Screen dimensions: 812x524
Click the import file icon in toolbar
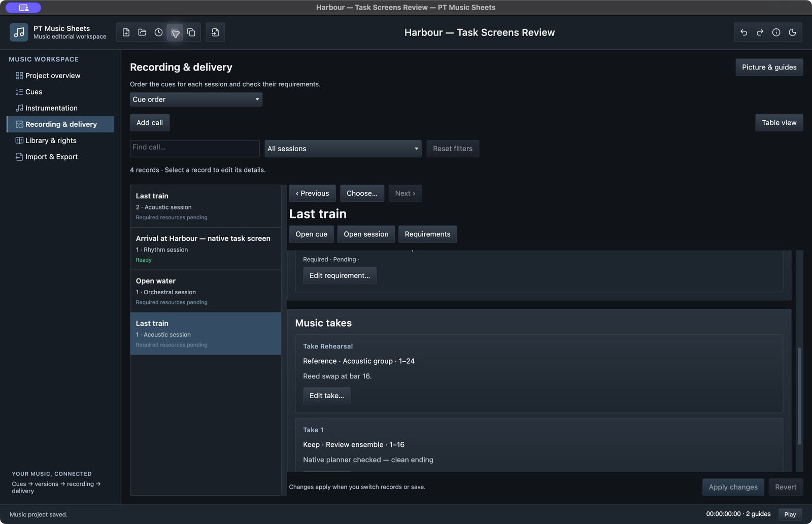point(215,32)
